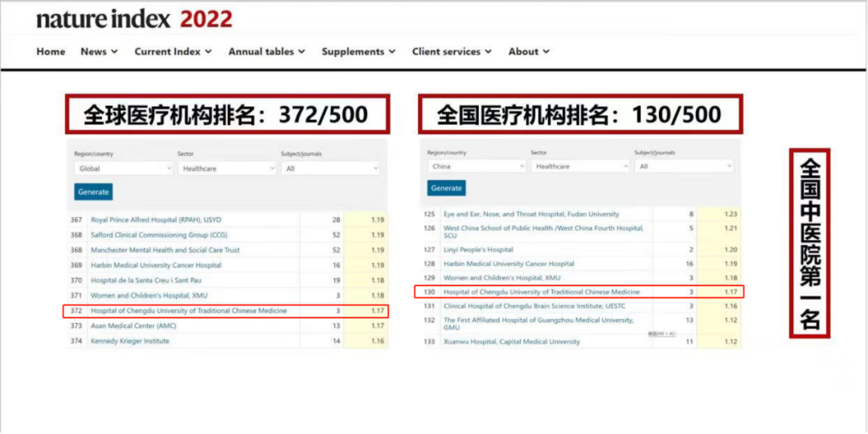868x434 pixels.
Task: Open Harbin Medical University Cancer Hospital at rank 369
Action: (156, 265)
